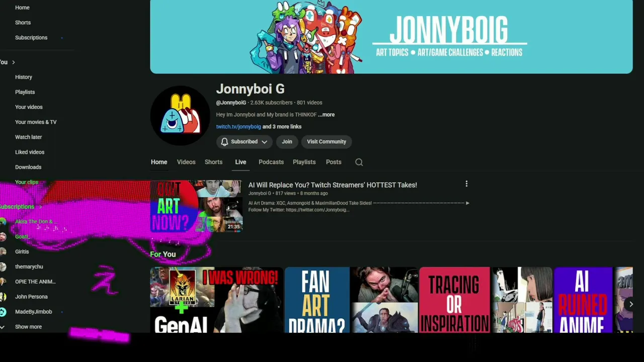This screenshot has width=644, height=362.
Task: Go to Home in left sidebar
Action: click(x=22, y=8)
